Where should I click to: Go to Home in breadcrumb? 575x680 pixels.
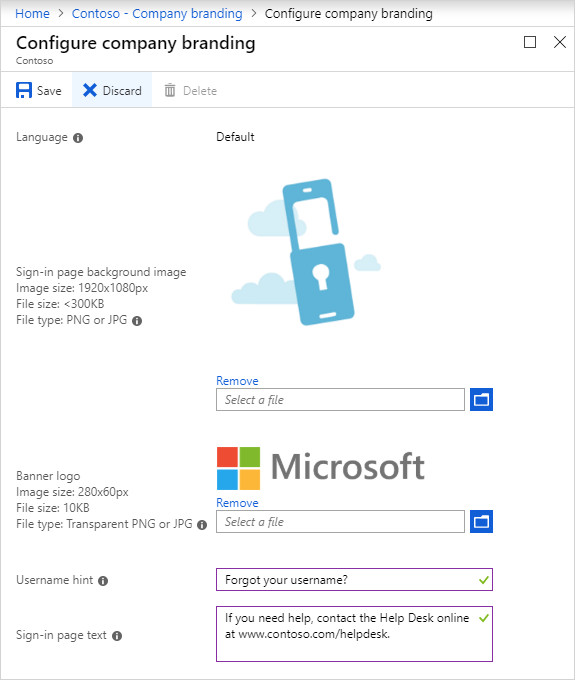(33, 13)
